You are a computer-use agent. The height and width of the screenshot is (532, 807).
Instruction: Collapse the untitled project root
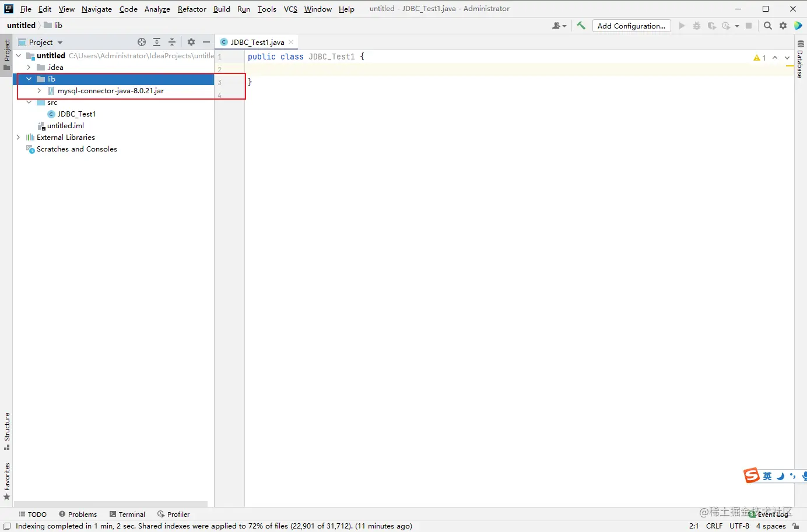click(x=18, y=56)
